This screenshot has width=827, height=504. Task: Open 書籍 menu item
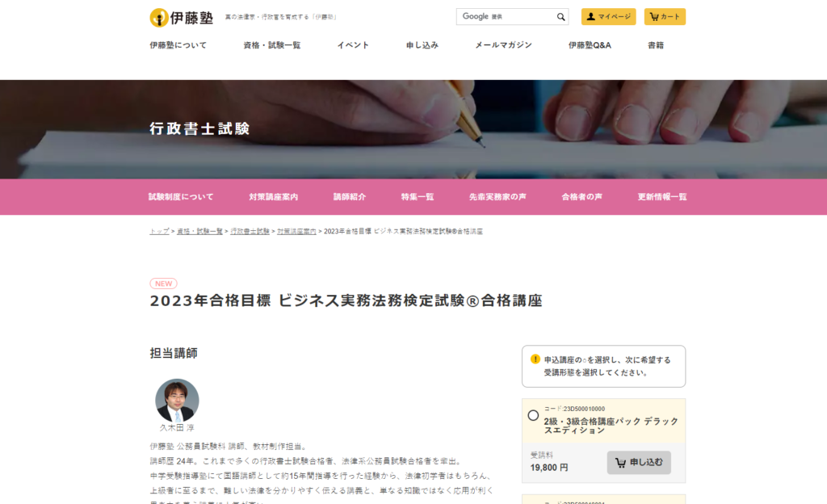point(656,45)
